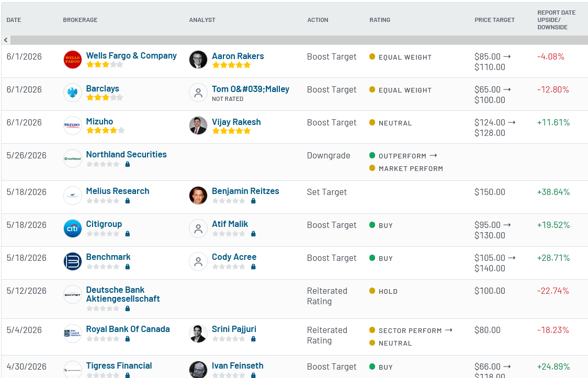588x378 pixels.
Task: Click Atif Malik's placeholder avatar icon
Action: click(x=198, y=228)
